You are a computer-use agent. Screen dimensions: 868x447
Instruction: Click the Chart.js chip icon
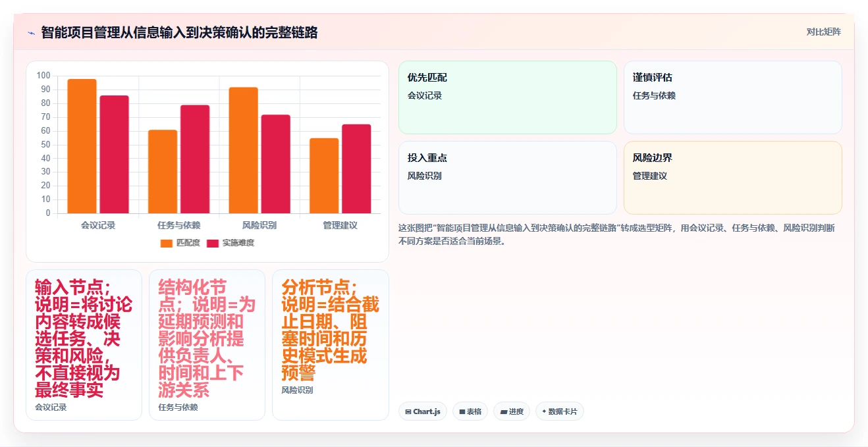pyautogui.click(x=408, y=412)
